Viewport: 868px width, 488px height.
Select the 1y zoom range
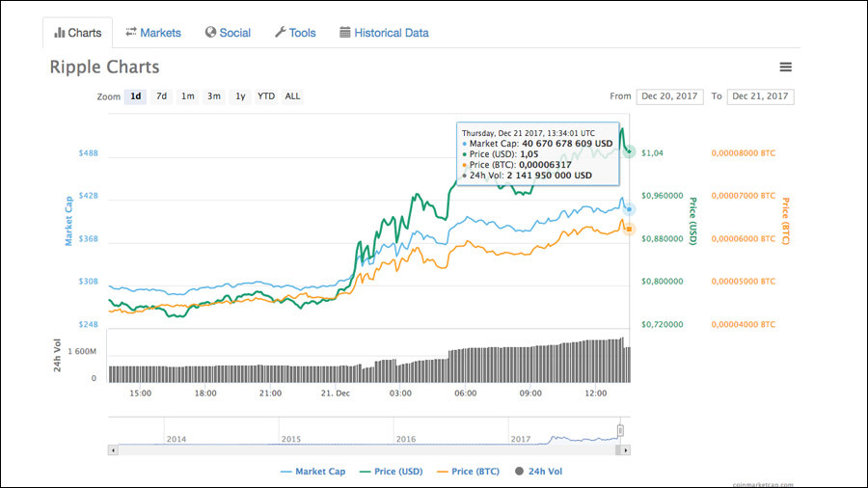240,96
